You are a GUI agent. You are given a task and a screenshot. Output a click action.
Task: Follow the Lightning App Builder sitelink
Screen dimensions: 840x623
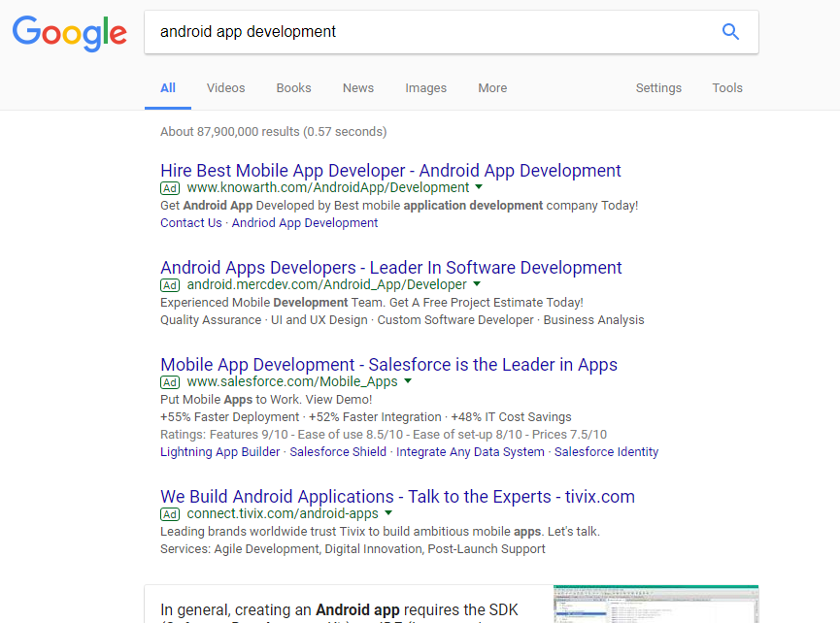point(220,452)
